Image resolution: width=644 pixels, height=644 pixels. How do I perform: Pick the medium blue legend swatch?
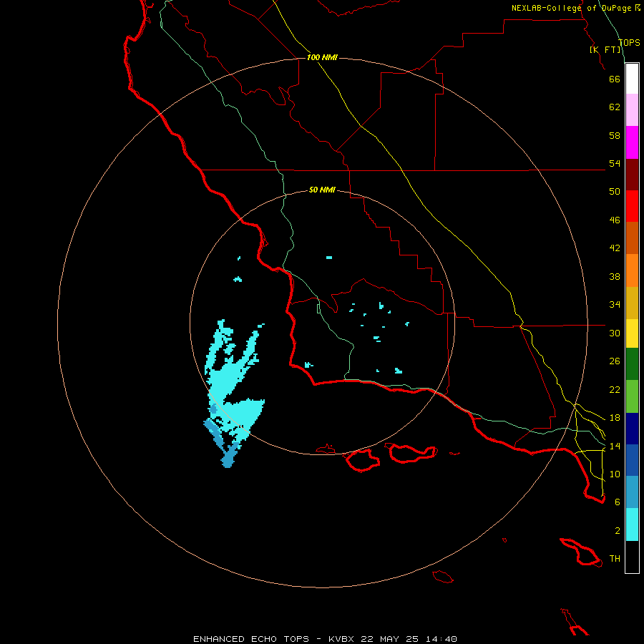pos(632,460)
